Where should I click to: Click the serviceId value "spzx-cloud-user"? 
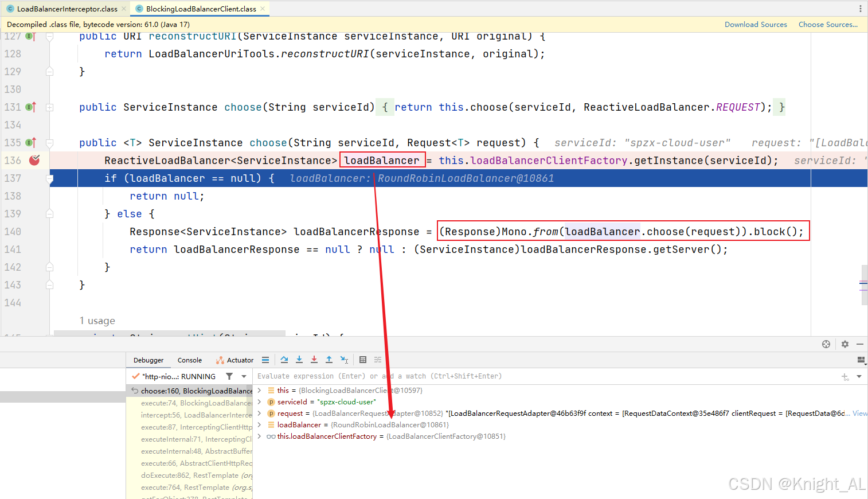click(347, 402)
